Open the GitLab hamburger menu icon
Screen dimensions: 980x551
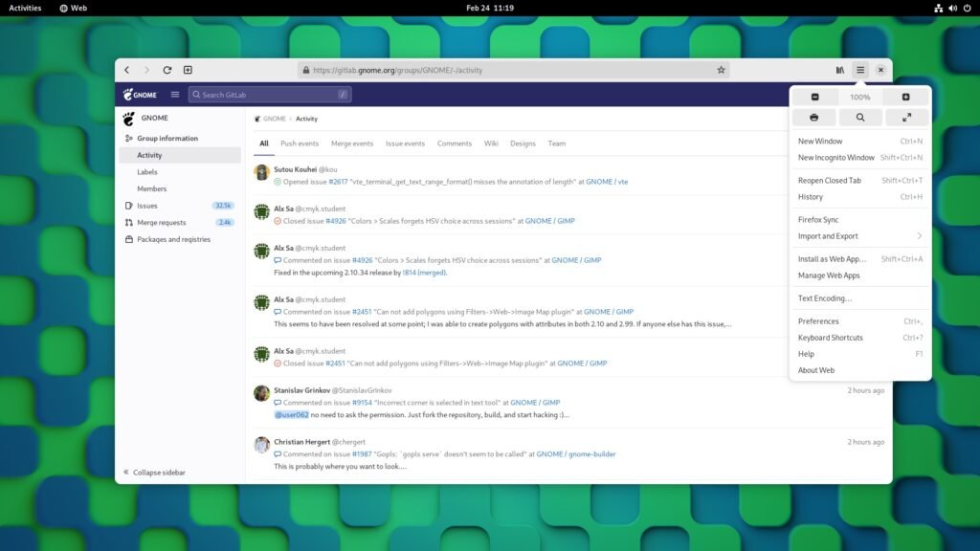coord(175,95)
